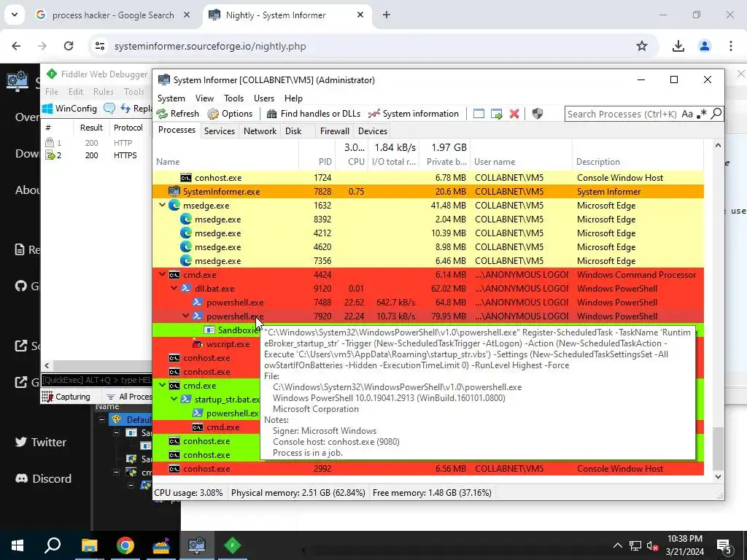Click the process list scrollbar up arrow

718,145
